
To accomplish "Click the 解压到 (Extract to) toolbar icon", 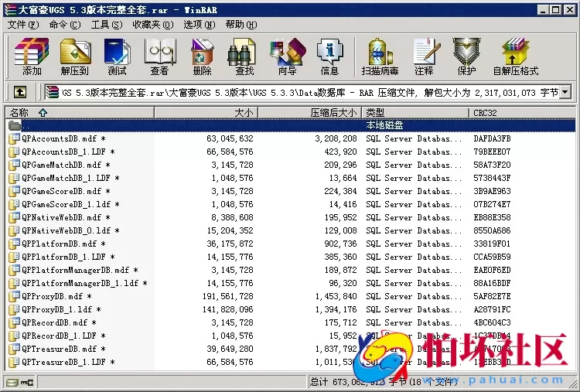I will 75,56.
